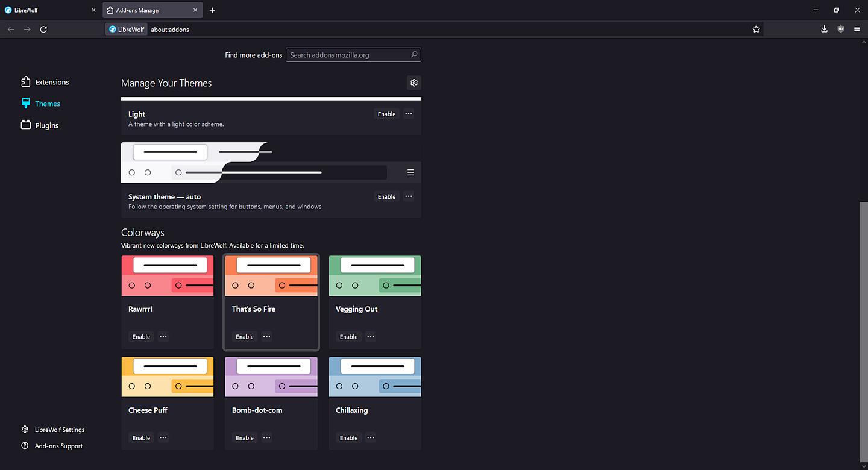Click the Manage Your Themes heading
Viewport: 868px width, 470px height.
pos(166,83)
